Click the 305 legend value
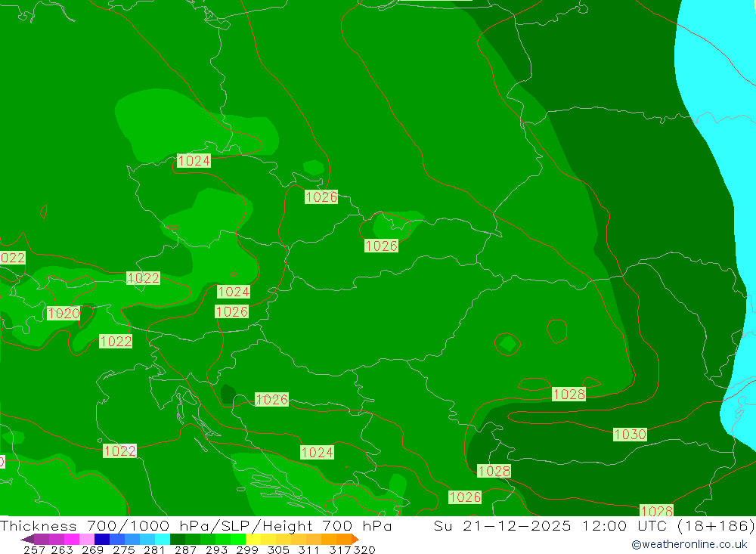 (277, 549)
